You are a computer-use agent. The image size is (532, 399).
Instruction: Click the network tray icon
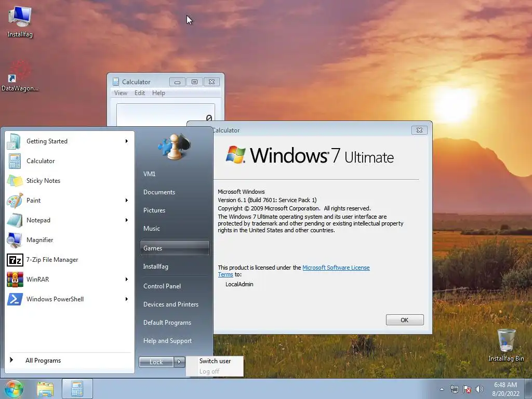tap(454, 389)
